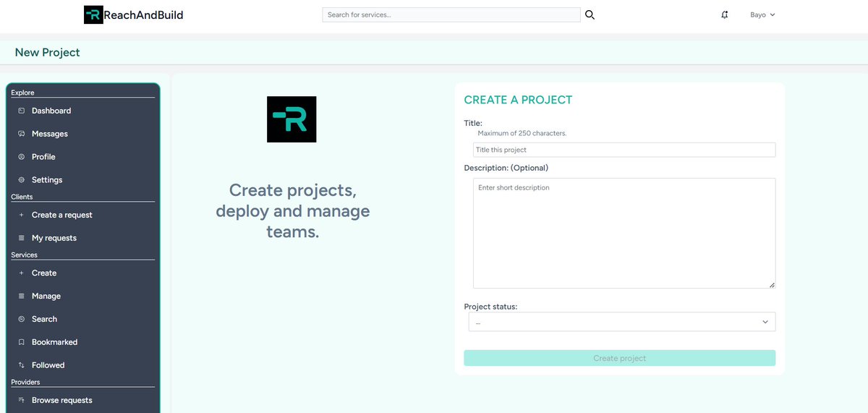Screen dimensions: 868x413
Task: Click the Followed arrows icon
Action: (21, 365)
